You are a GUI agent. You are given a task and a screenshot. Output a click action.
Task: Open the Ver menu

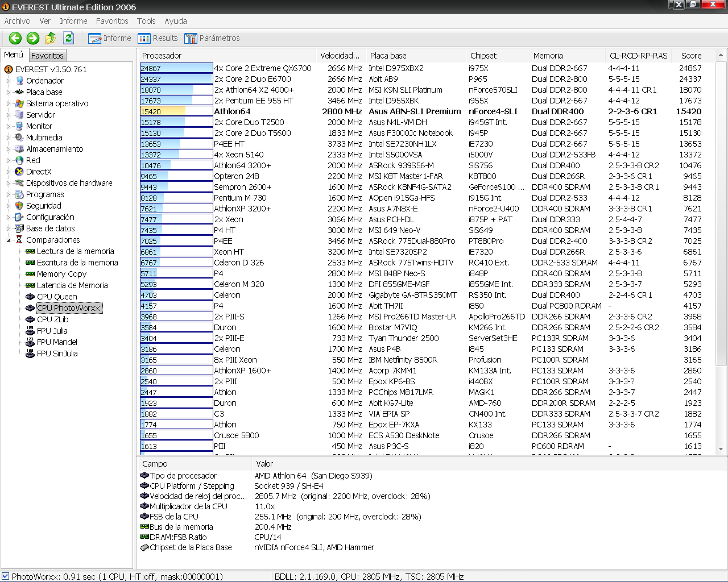tap(45, 21)
